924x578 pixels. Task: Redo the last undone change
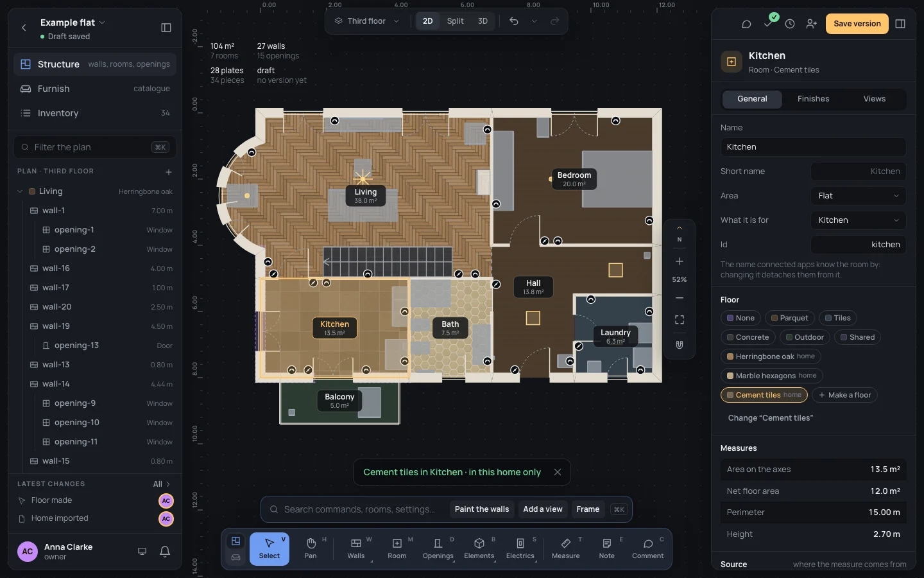click(x=555, y=21)
